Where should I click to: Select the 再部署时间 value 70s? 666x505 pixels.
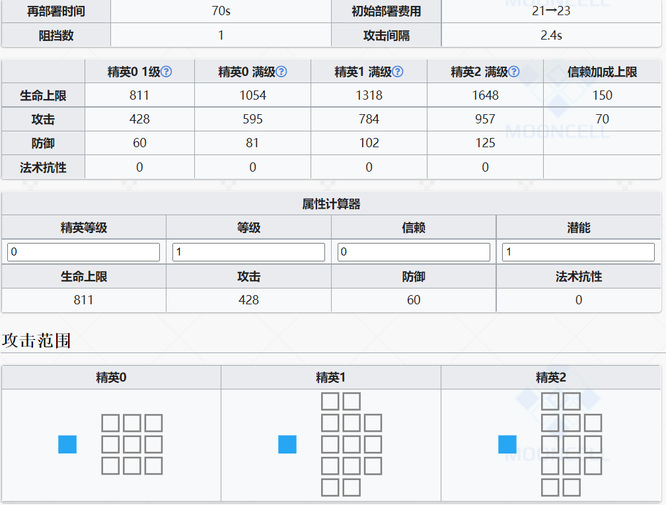[x=221, y=11]
